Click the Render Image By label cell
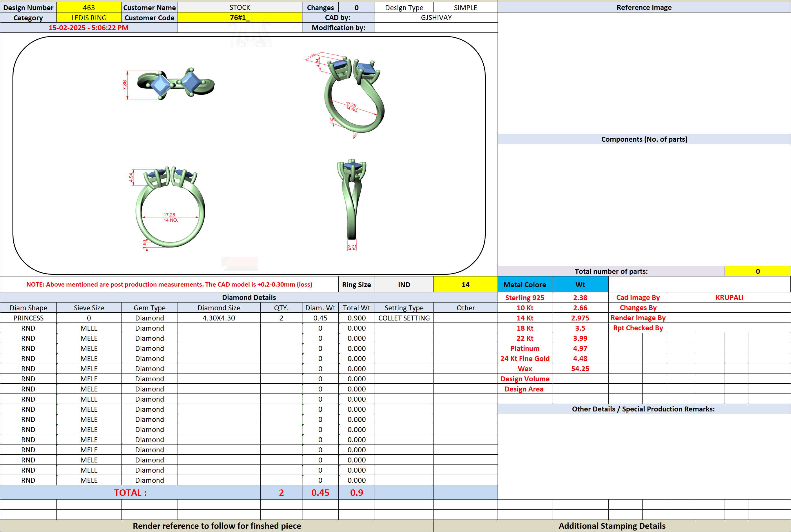 (638, 318)
